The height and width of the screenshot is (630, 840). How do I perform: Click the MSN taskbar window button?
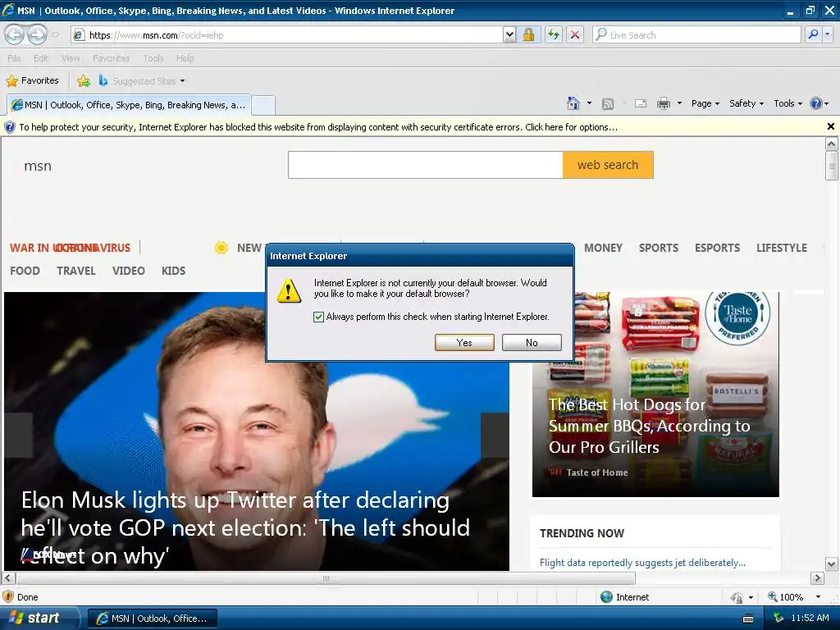[x=153, y=619]
